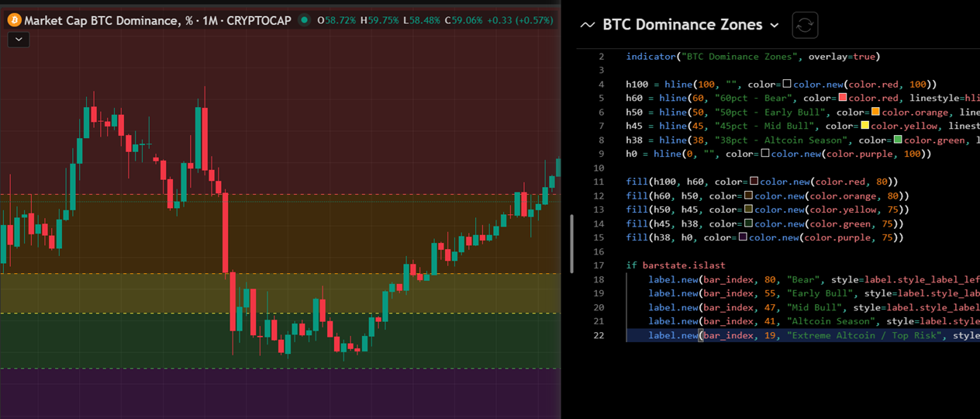The image size is (980, 419).
Task: Click line number 17 in the editor
Action: tap(599, 265)
